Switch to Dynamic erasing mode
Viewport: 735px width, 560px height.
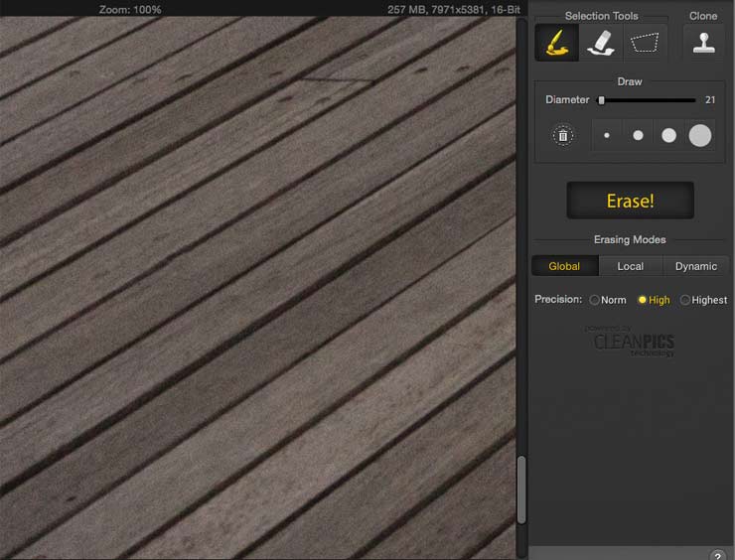pos(696,266)
